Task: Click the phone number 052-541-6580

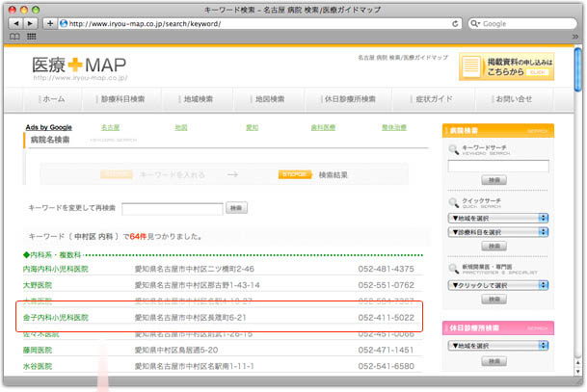Action: (386, 366)
